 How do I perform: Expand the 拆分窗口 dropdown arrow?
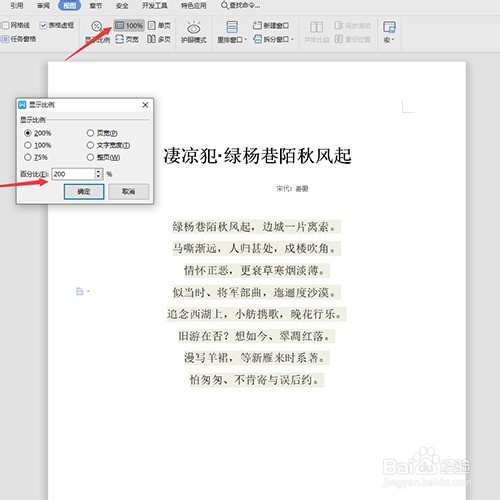292,39
